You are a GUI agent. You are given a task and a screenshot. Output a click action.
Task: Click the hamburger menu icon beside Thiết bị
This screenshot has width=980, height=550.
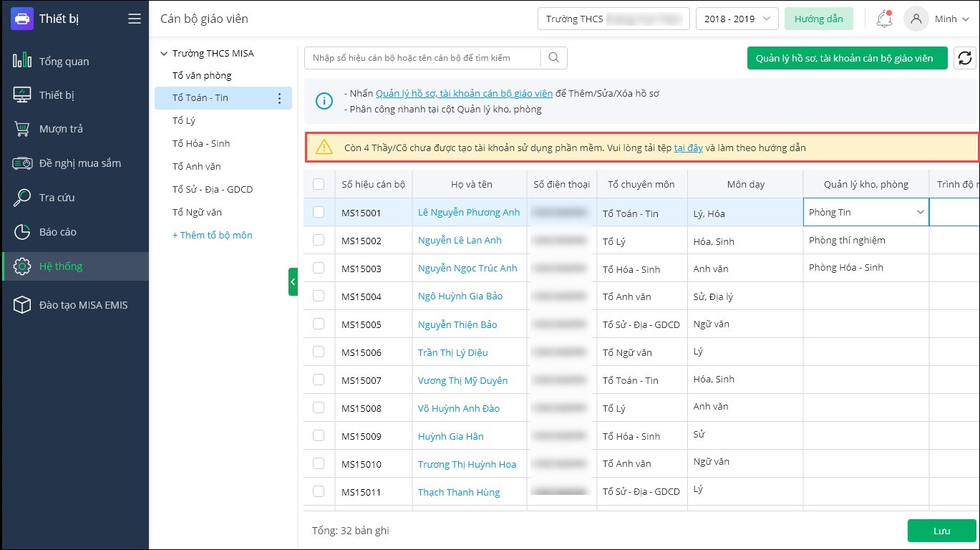(x=134, y=19)
